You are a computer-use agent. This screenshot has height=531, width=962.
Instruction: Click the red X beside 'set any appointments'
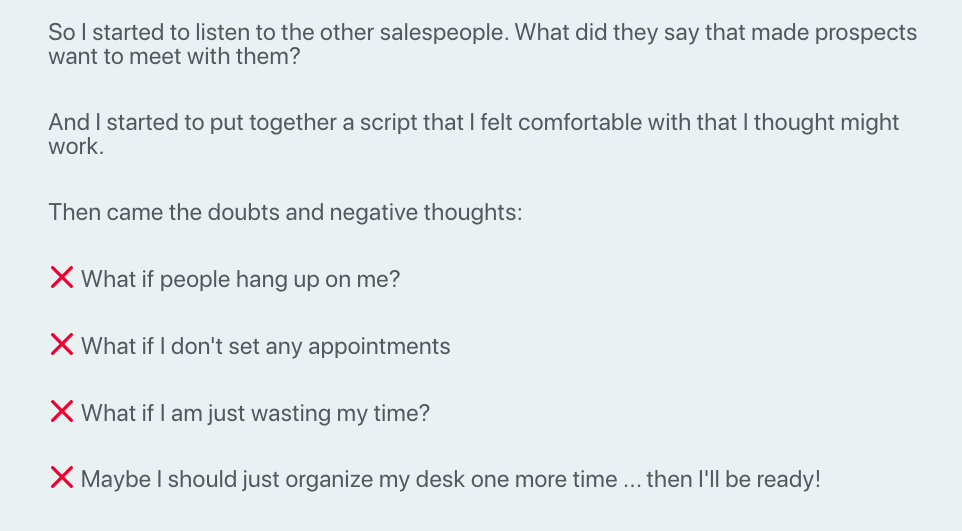[62, 344]
